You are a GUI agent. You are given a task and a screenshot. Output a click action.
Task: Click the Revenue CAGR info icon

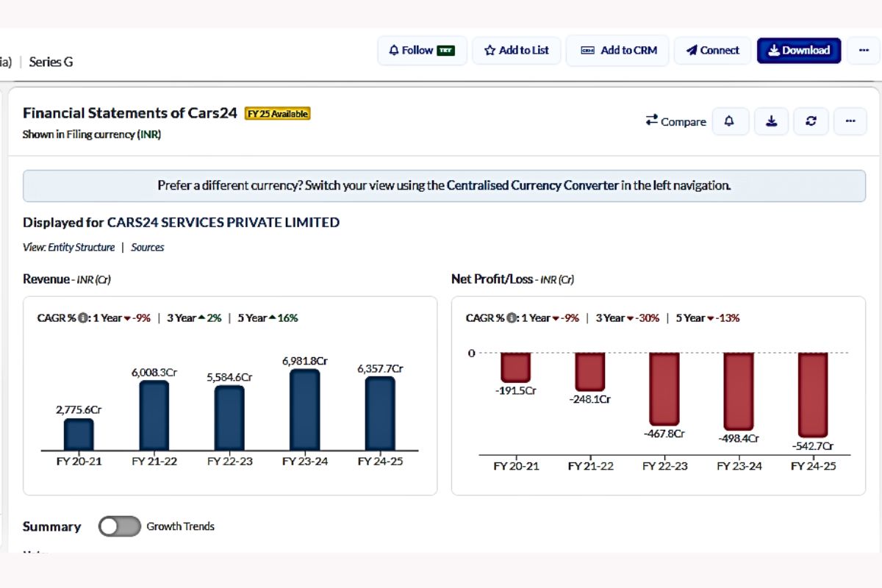pyautogui.click(x=83, y=318)
